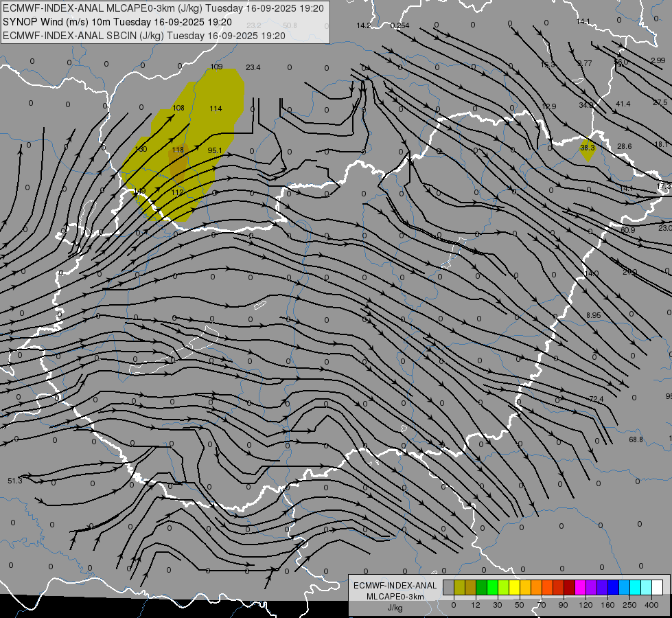Click the map value 60.9
The height and width of the screenshot is (618, 672).
click(x=627, y=230)
